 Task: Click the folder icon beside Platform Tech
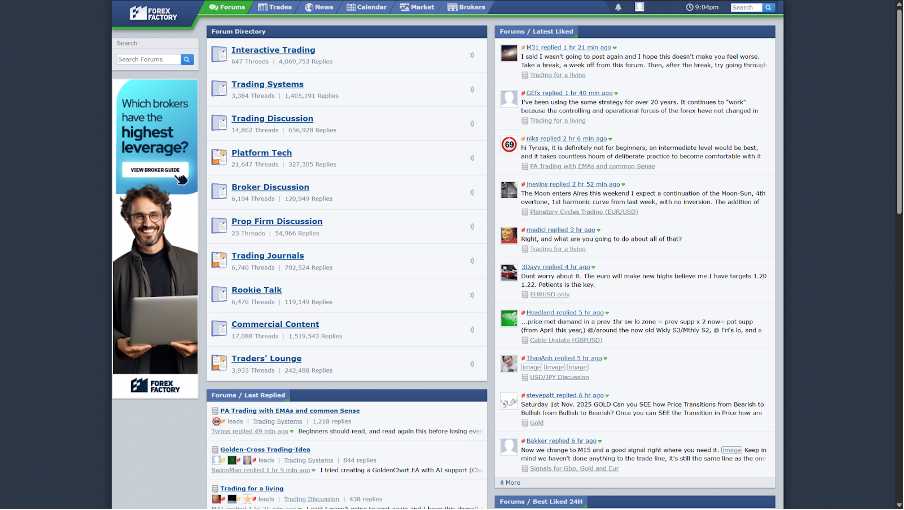pyautogui.click(x=219, y=157)
